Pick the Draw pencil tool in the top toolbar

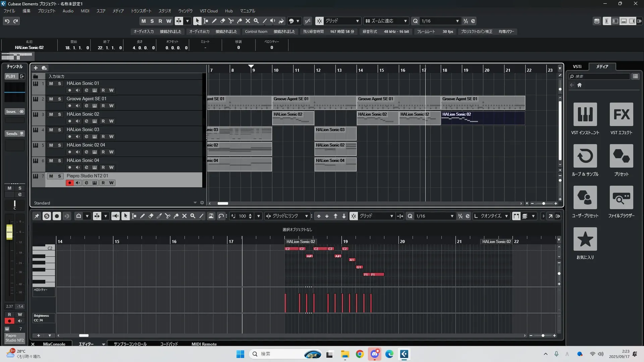coord(214,21)
